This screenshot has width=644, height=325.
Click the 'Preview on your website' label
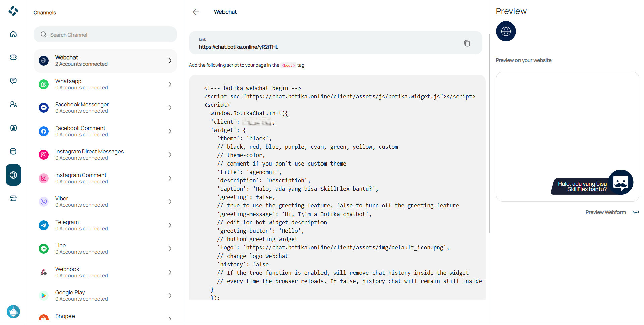[524, 60]
